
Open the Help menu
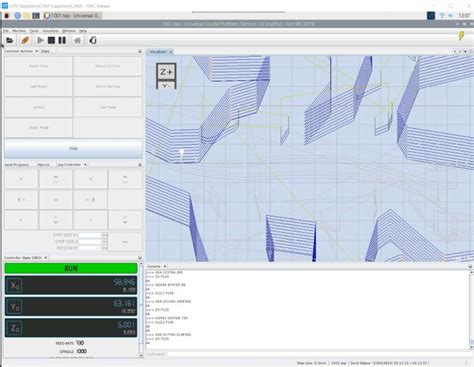(83, 31)
